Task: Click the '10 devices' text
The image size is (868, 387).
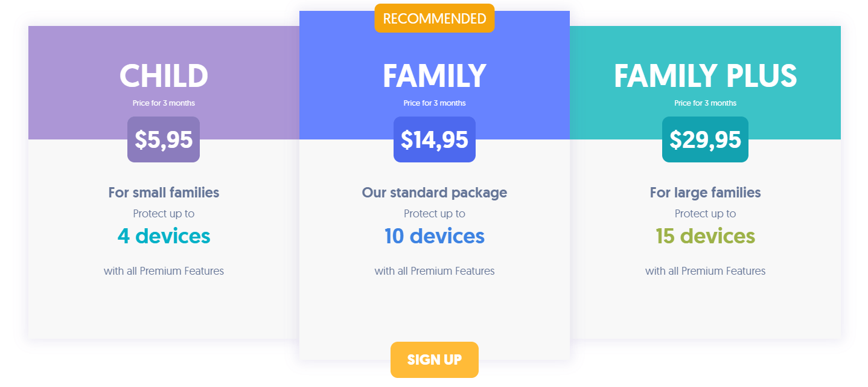Action: point(435,235)
